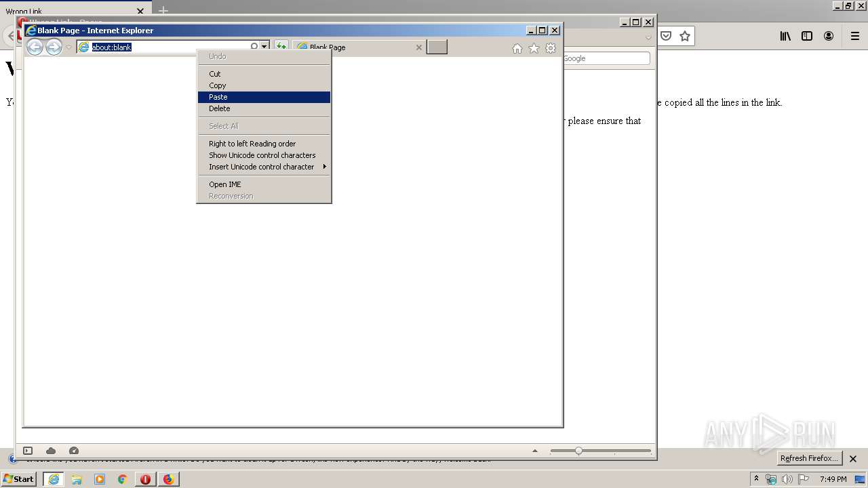Viewport: 868px width, 488px height.
Task: Go to Internet Explorer home page
Action: pyautogui.click(x=517, y=48)
